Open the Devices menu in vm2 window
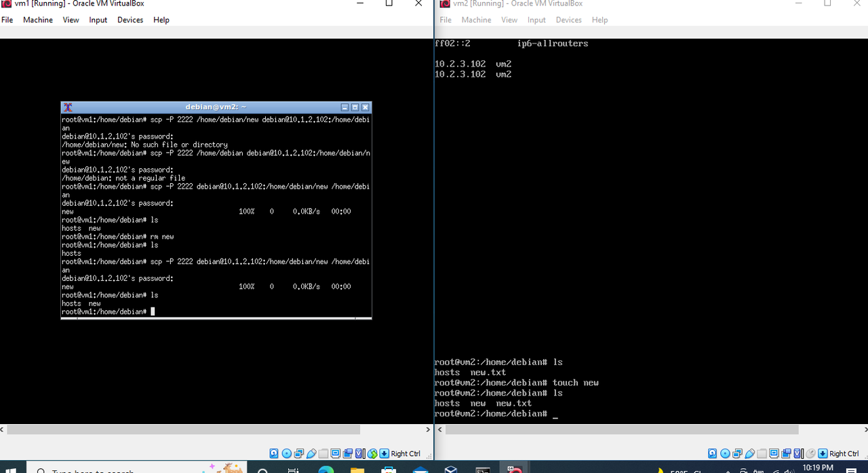The width and height of the screenshot is (868, 473). pyautogui.click(x=568, y=20)
